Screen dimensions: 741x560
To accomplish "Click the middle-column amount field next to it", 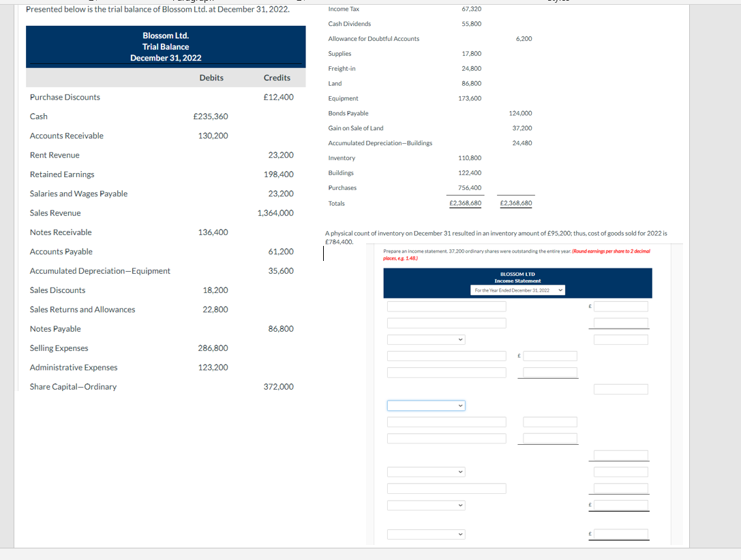I will [x=550, y=422].
